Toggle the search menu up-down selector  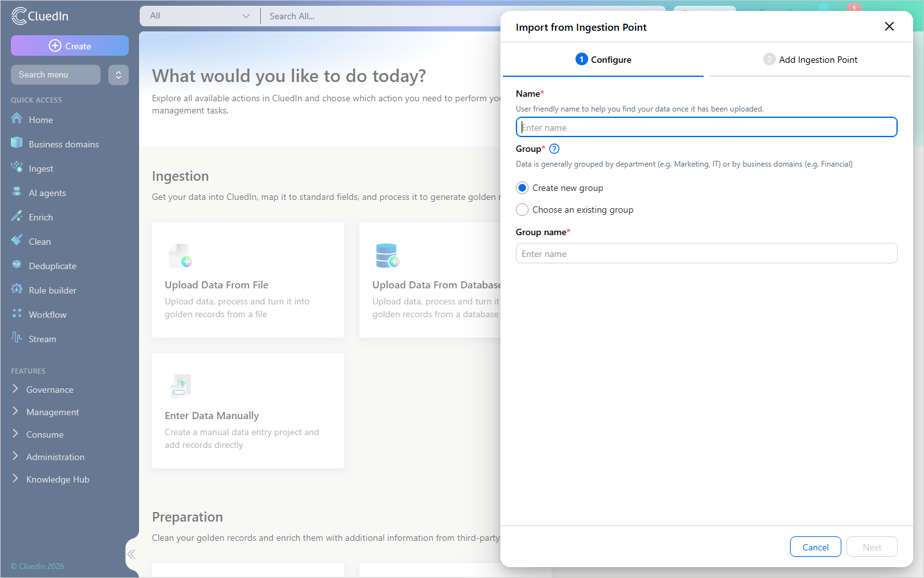pyautogui.click(x=119, y=75)
